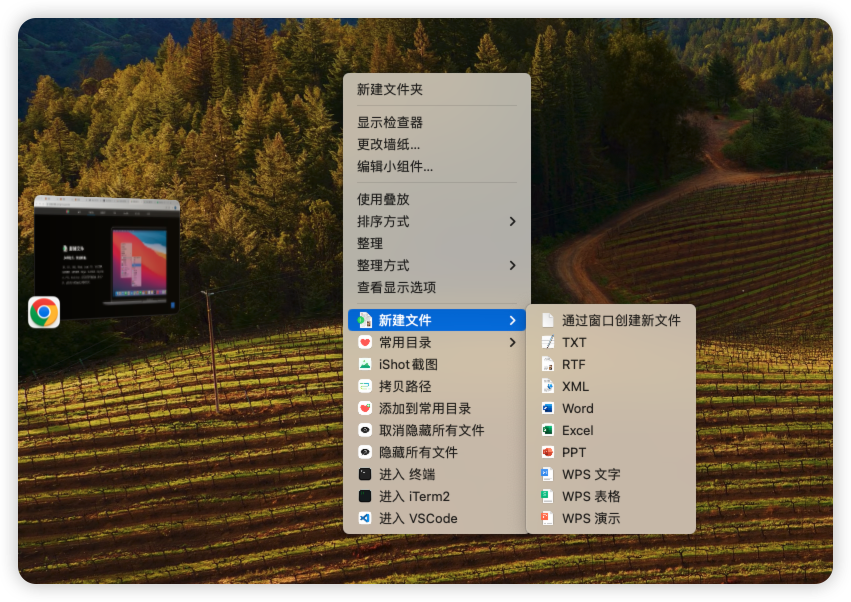Click the Word icon in submenu
851x602 pixels.
(548, 408)
